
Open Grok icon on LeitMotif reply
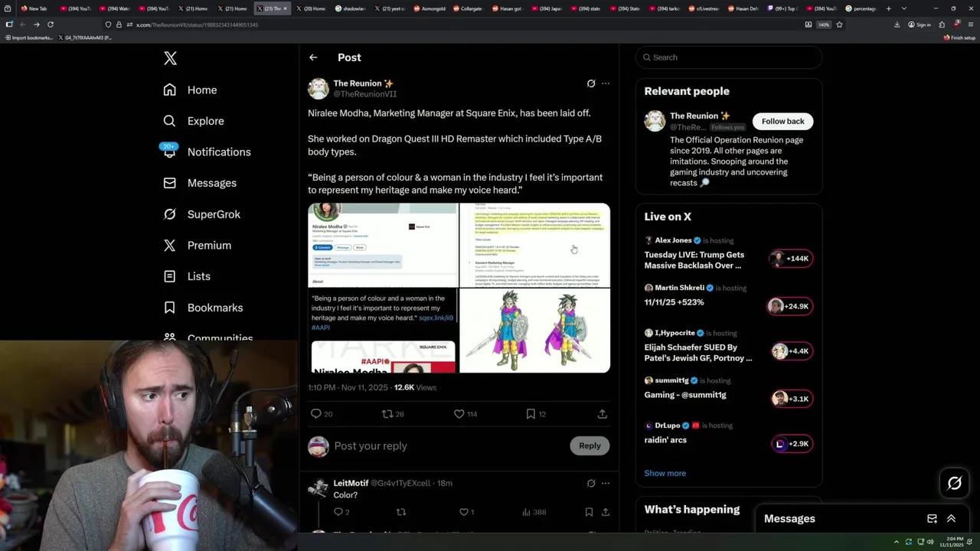coord(591,484)
